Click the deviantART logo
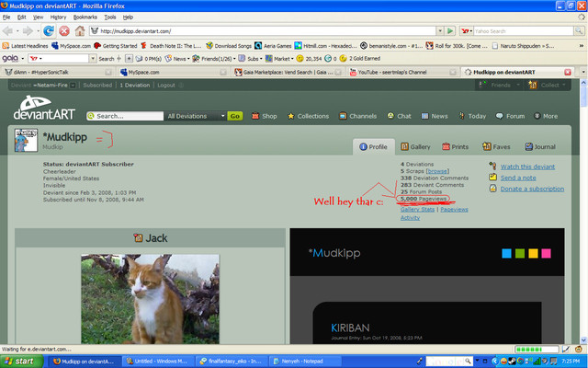Image resolution: width=588 pixels, height=368 pixels. pyautogui.click(x=43, y=109)
